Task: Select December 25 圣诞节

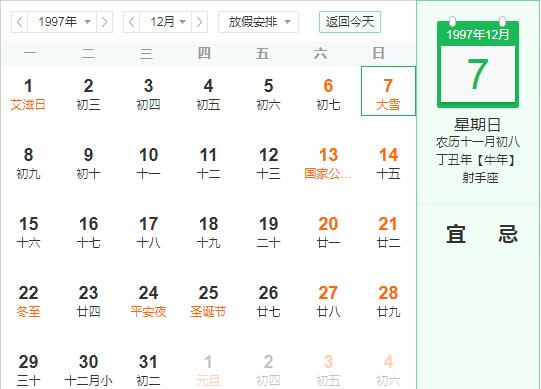Action: 208,301
